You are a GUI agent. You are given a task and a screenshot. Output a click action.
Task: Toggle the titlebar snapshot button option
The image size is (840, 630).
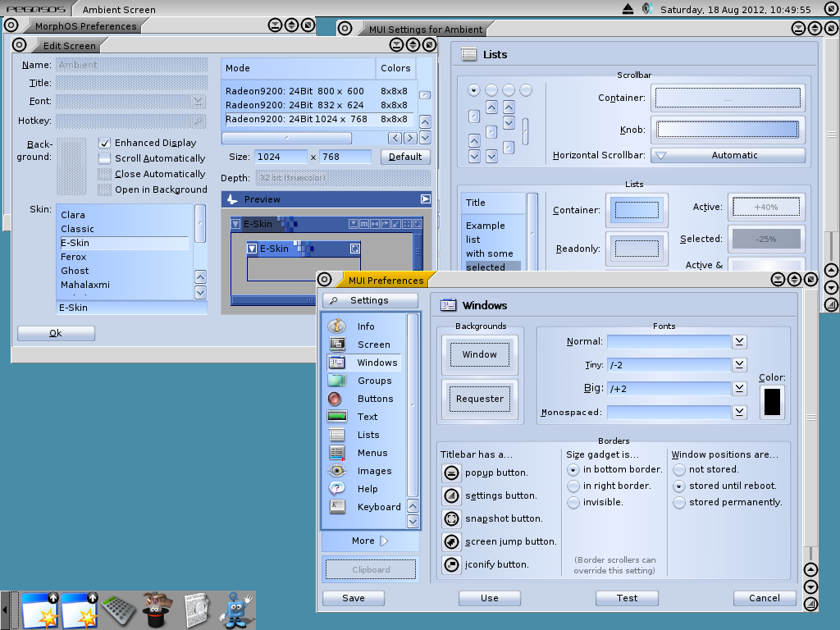click(x=452, y=518)
